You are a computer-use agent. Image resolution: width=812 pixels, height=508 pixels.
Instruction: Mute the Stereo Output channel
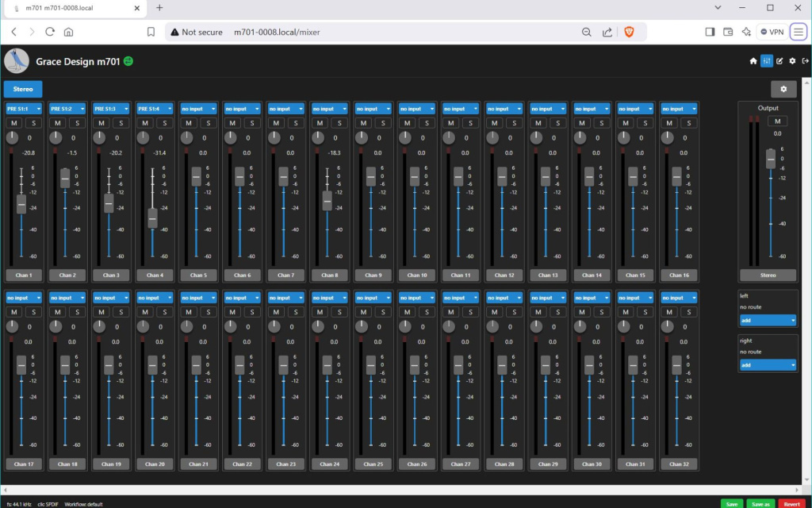(x=779, y=121)
